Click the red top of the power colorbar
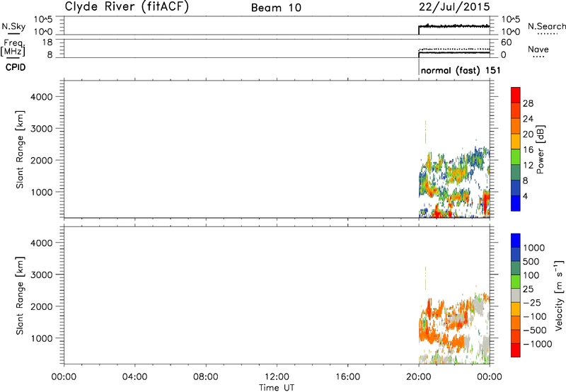 (x=516, y=93)
